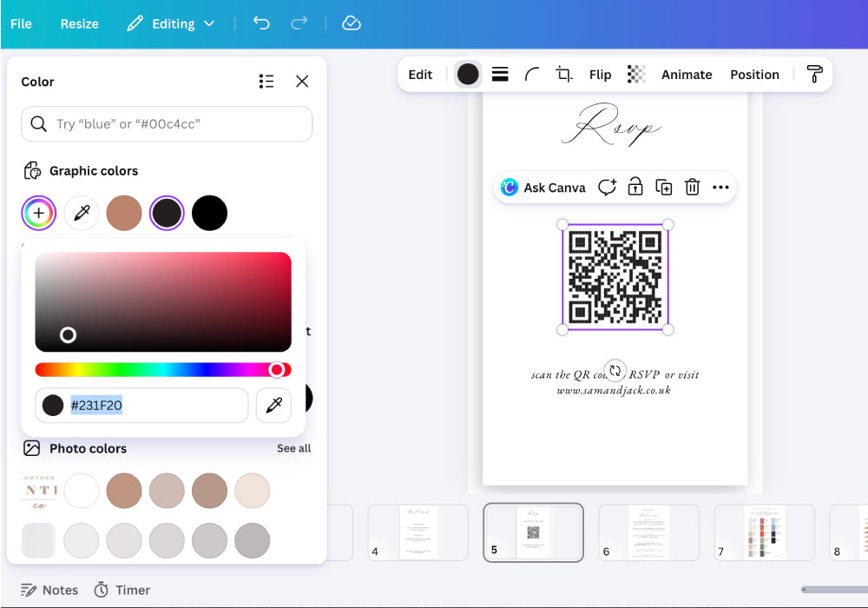Image resolution: width=868 pixels, height=608 pixels.
Task: Click the Animate button
Action: point(687,74)
